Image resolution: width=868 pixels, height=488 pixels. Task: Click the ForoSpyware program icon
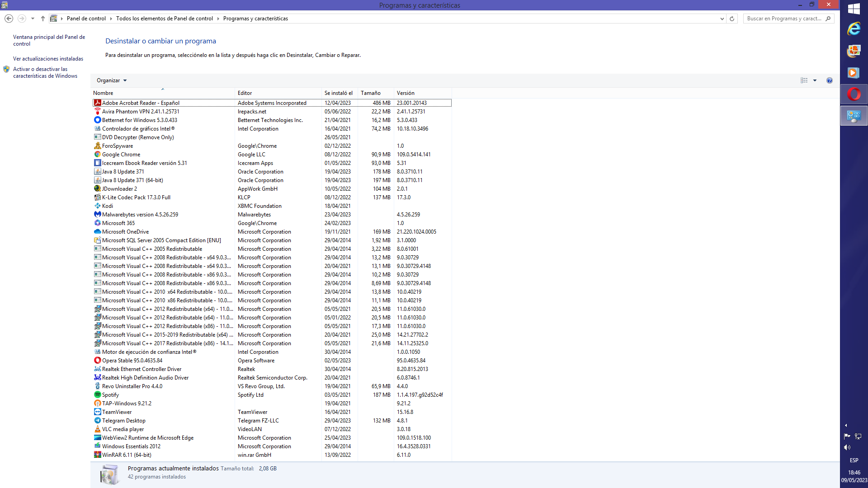[97, 146]
